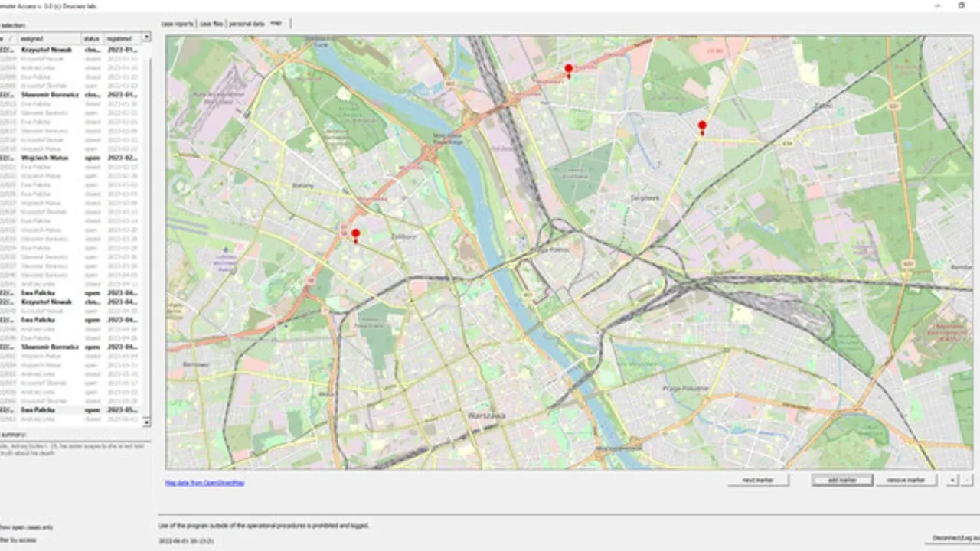Zoom out the map with minus button
Viewport: 980px width, 551px height.
point(965,480)
